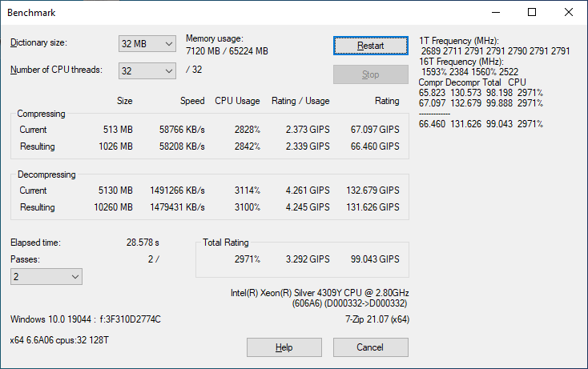Click the Intel Xeon Silver 4309Y CPU text

coord(319,293)
